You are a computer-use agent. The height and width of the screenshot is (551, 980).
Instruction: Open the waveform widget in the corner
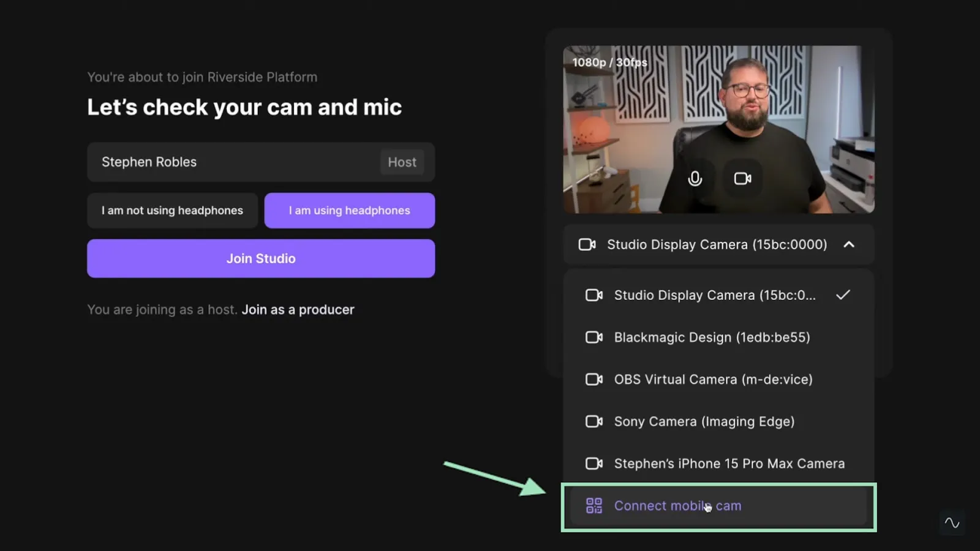click(952, 522)
